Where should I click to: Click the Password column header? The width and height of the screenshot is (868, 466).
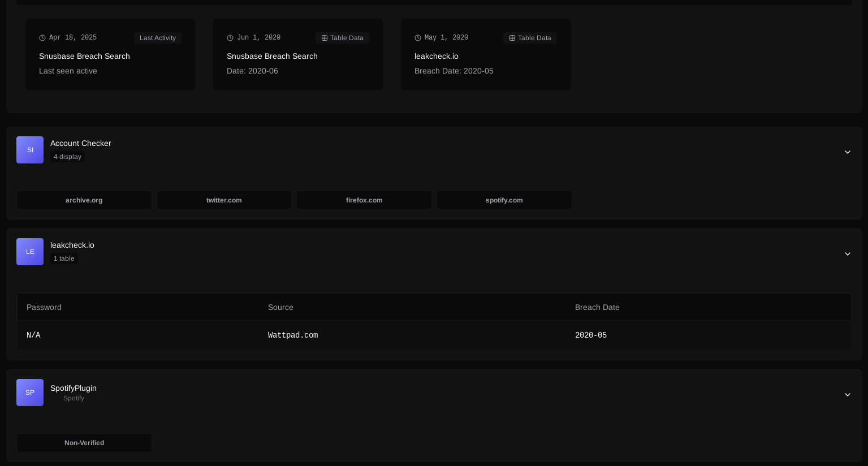pos(44,307)
